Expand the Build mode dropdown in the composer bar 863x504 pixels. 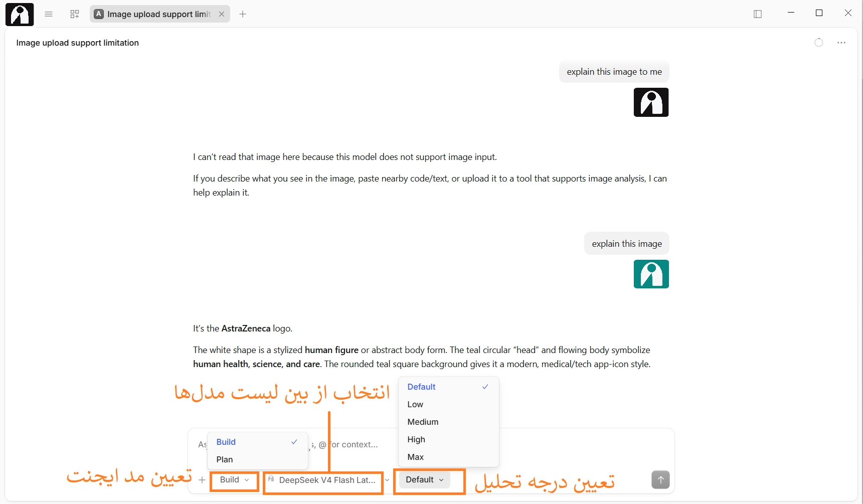(234, 480)
